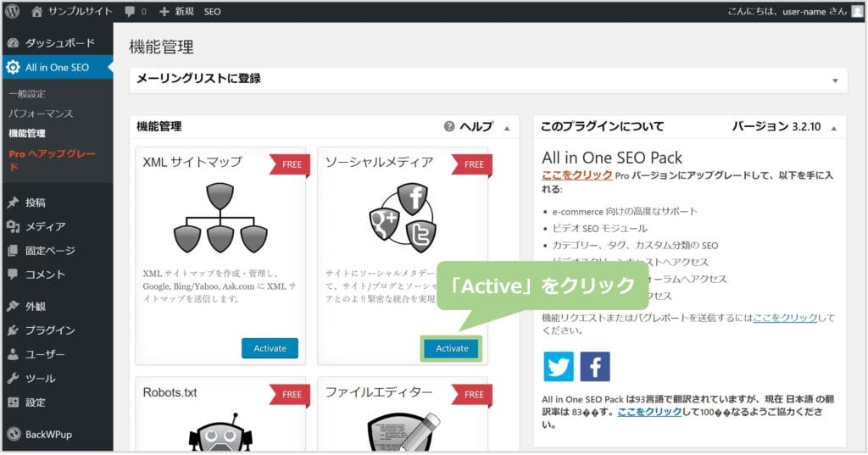
Task: Click 固定ページ icon in sidebar
Action: pos(13,251)
